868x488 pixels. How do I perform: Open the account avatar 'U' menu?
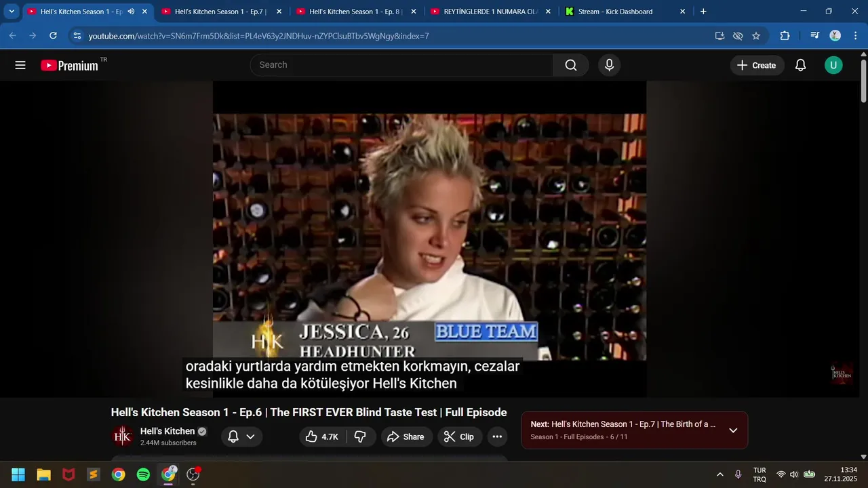[833, 65]
